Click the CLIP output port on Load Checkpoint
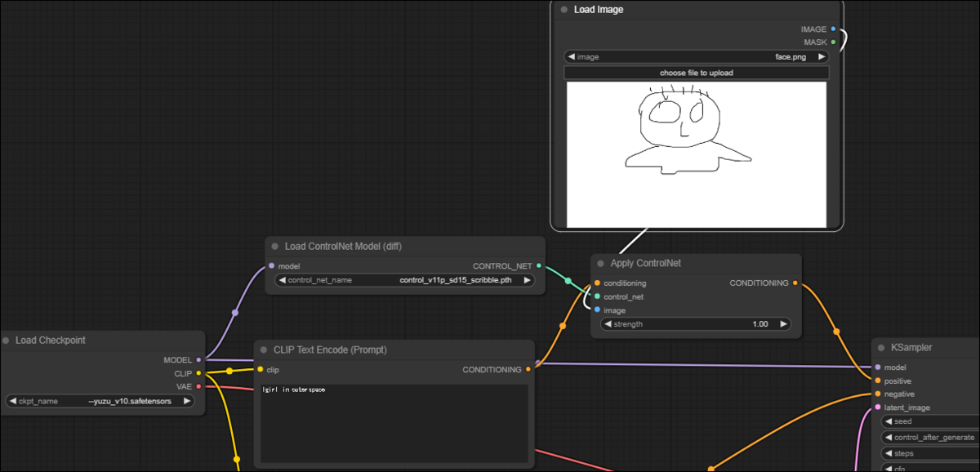 pos(198,373)
